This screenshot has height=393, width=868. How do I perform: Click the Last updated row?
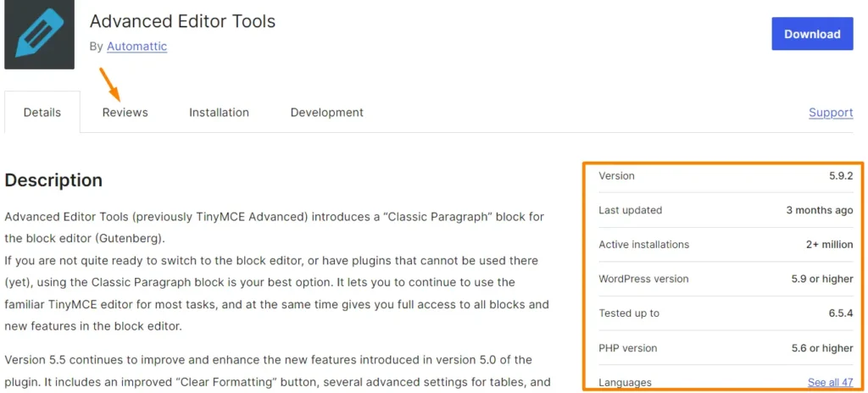coord(726,210)
